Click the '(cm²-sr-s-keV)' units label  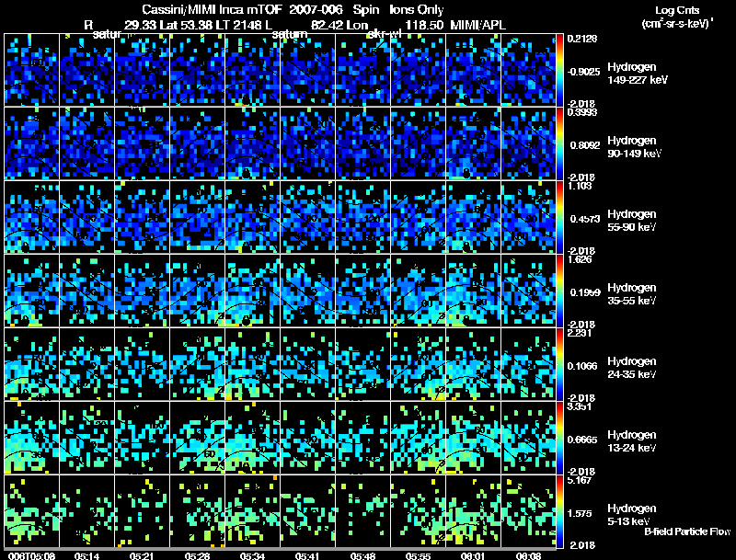pos(677,23)
